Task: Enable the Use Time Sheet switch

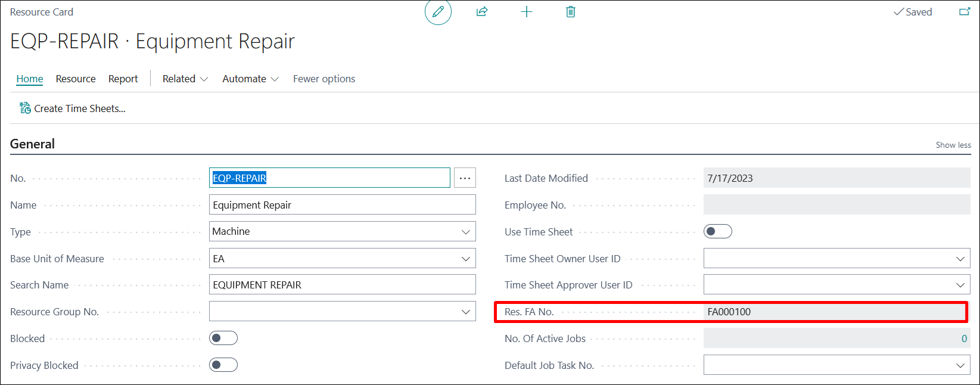Action: click(717, 232)
